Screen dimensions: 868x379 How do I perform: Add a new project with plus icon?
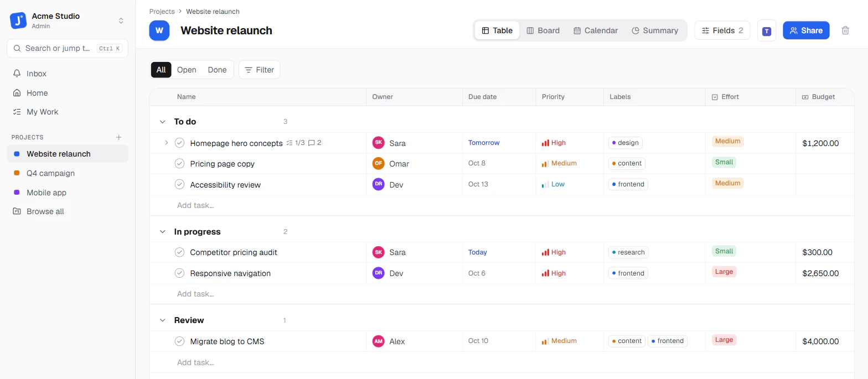[x=118, y=137]
